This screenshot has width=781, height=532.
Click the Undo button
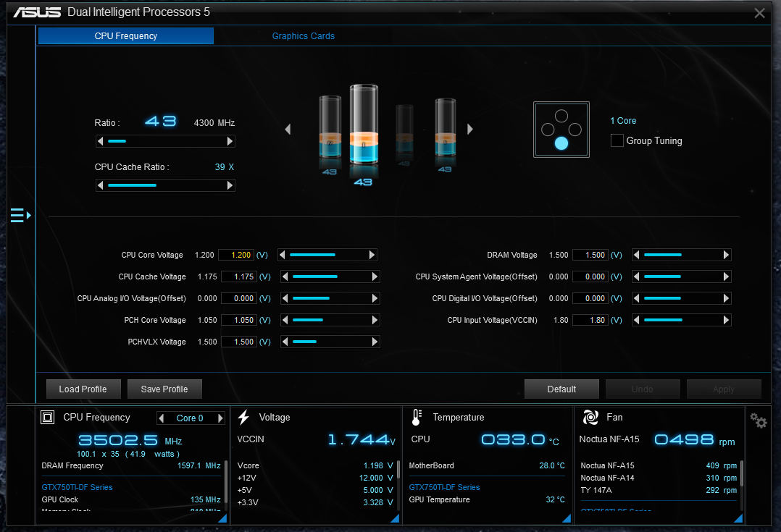[643, 389]
